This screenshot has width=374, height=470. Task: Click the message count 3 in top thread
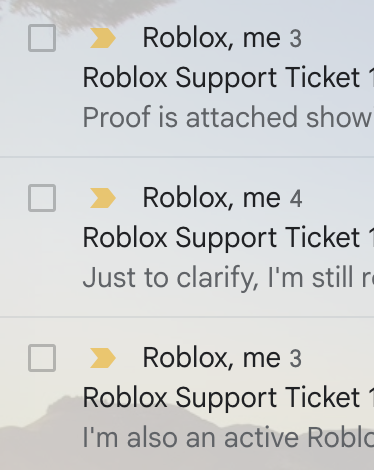[296, 39]
